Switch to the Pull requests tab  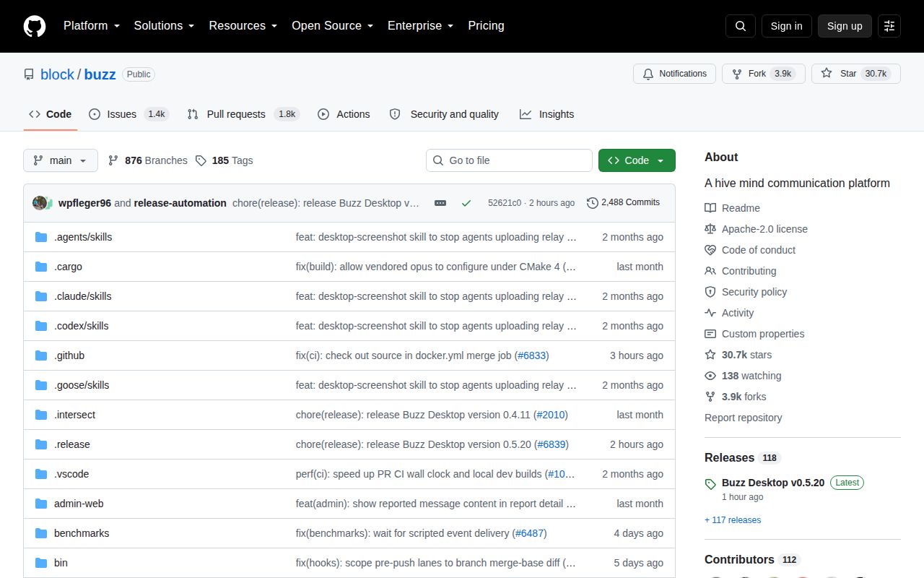243,114
